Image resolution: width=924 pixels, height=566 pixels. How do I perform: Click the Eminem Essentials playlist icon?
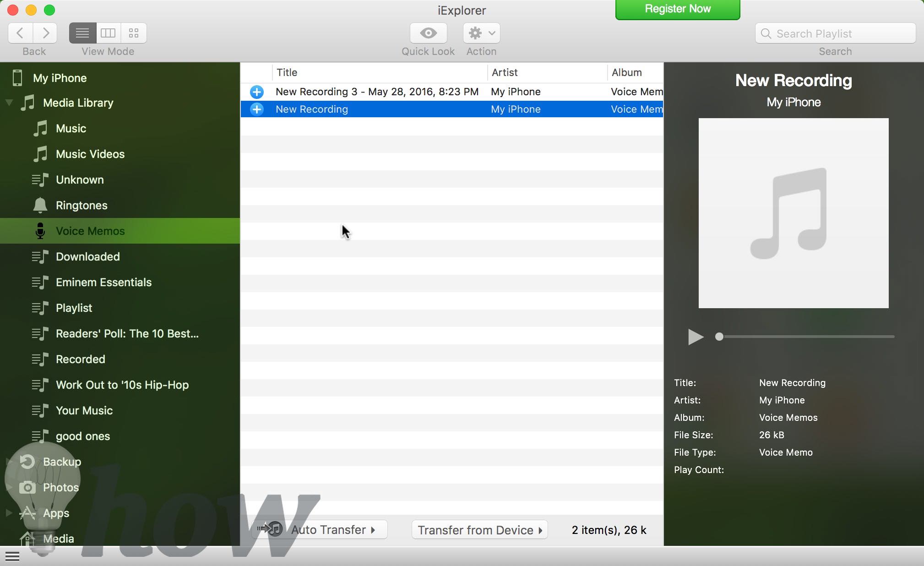pyautogui.click(x=40, y=282)
